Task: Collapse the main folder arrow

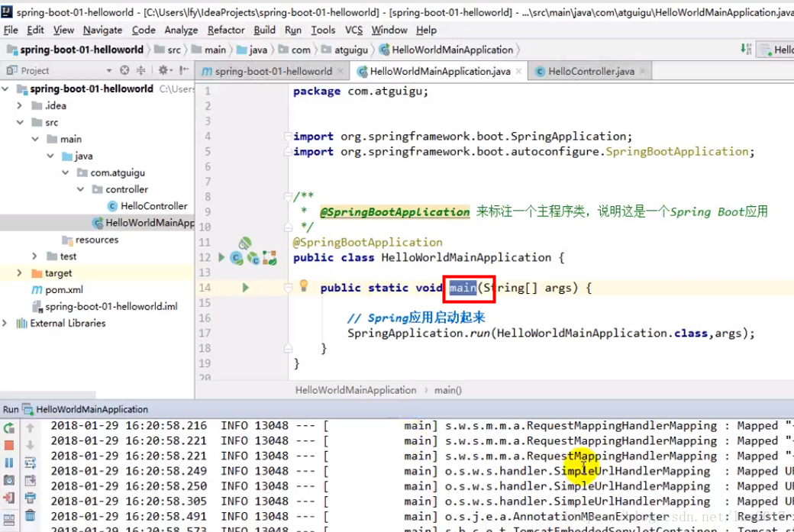Action: [x=35, y=139]
